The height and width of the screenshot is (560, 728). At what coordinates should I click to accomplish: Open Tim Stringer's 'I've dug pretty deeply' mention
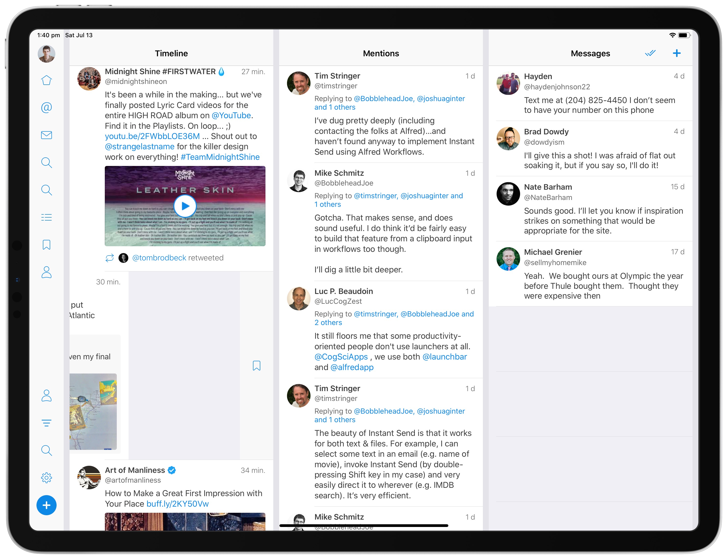[x=381, y=114]
